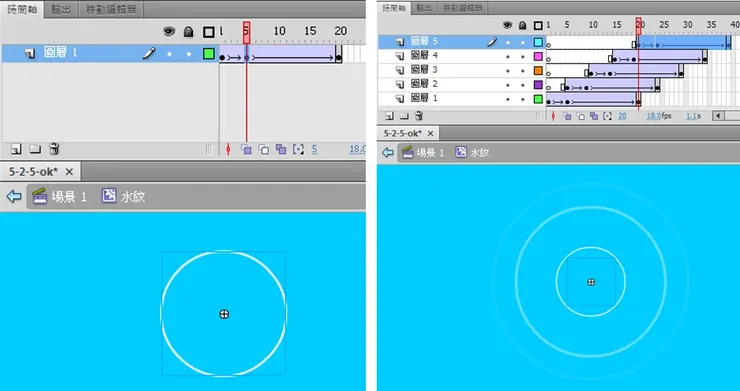Click eye header to hide all layers, left timeline
Screen dimensions: 740x391
click(x=169, y=32)
